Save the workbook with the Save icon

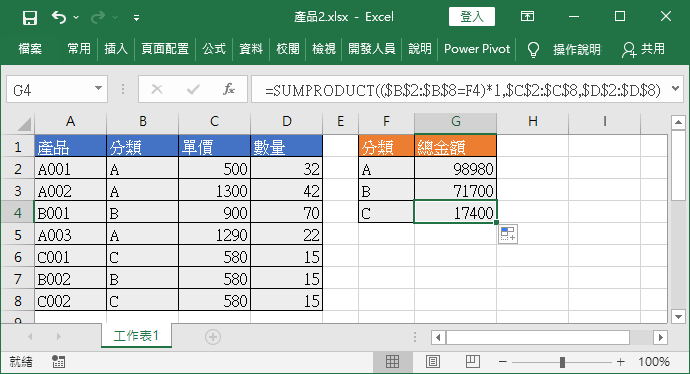pos(29,18)
